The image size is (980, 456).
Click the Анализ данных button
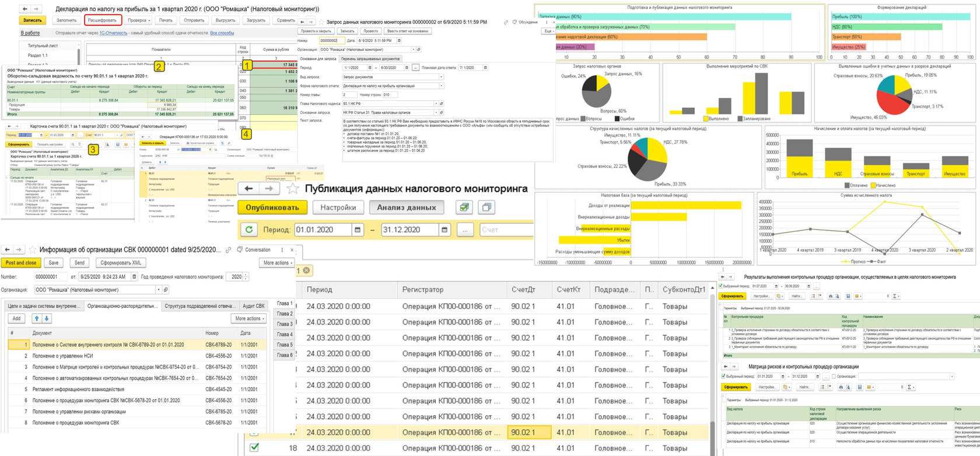click(x=407, y=207)
